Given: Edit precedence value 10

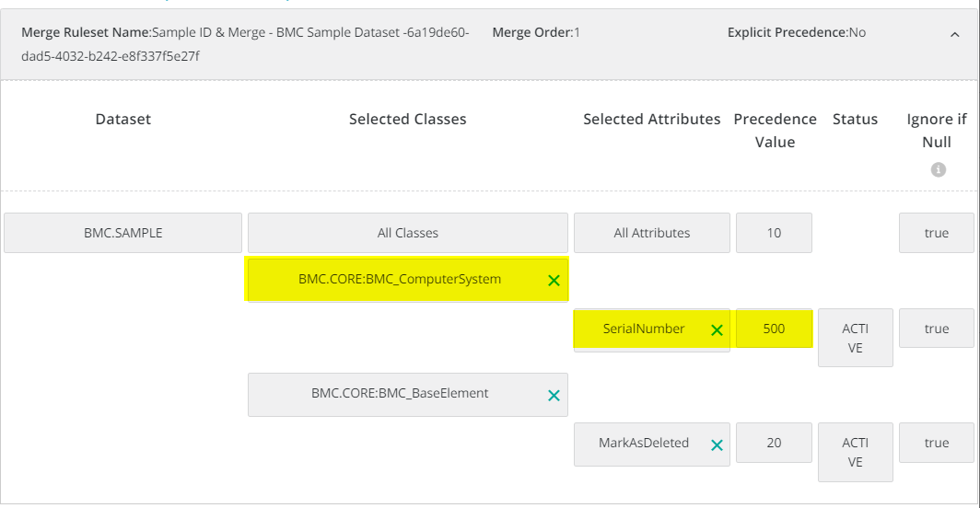Looking at the screenshot, I should point(774,233).
